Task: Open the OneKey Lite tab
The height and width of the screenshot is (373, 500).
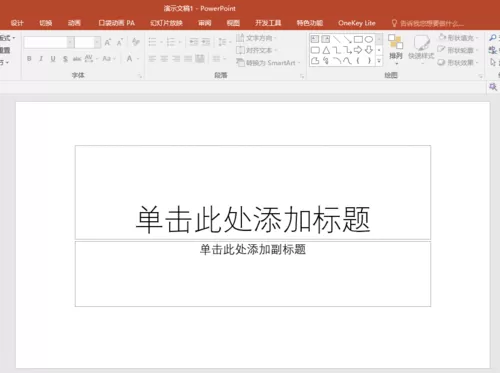Action: 357,23
